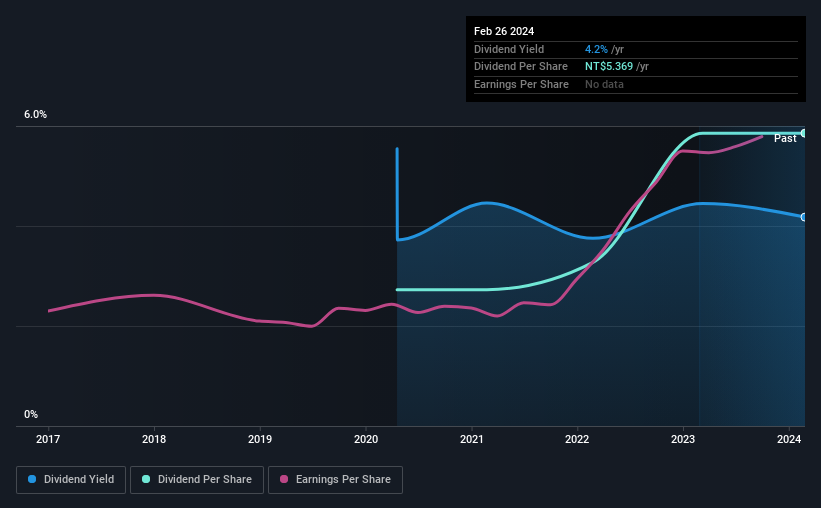Viewport: 821px width, 508px height.
Task: Click the "Past" label on the chart
Action: coord(785,138)
